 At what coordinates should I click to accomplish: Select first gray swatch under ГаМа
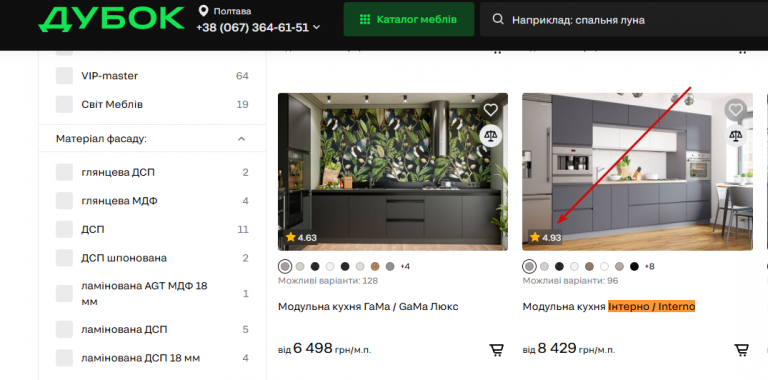tap(285, 266)
